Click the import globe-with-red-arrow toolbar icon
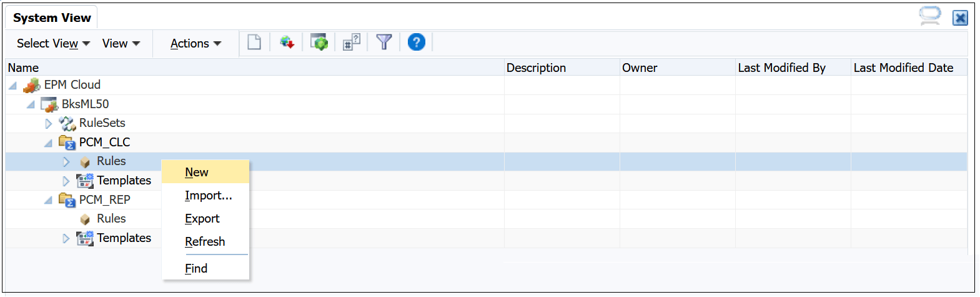This screenshot has height=297, width=980. (x=287, y=42)
